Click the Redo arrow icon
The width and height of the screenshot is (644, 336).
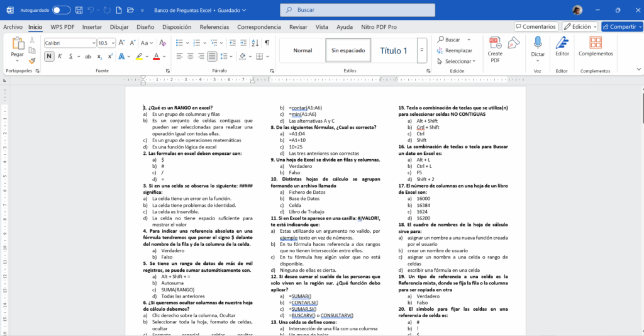point(107,10)
